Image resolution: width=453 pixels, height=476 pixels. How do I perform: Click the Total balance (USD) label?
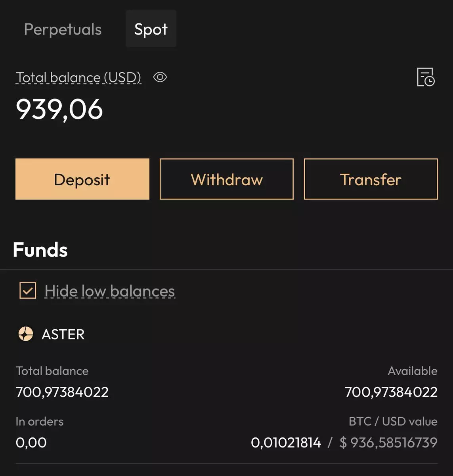tap(78, 77)
